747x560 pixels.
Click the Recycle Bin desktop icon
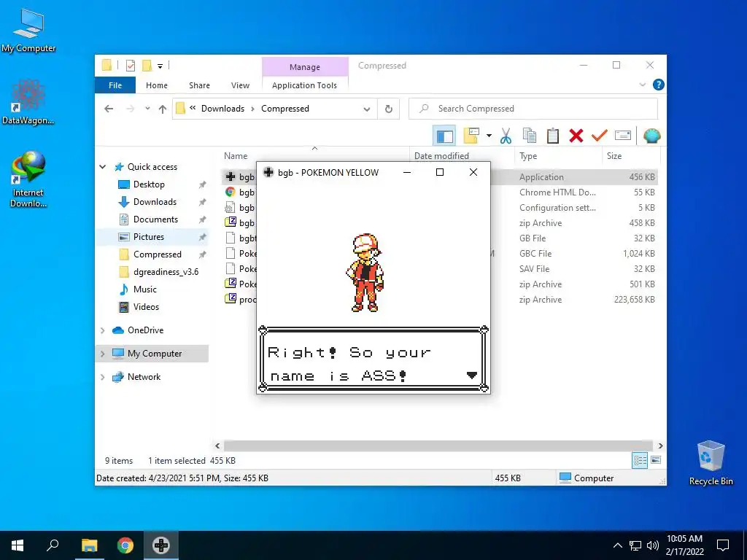coord(711,463)
